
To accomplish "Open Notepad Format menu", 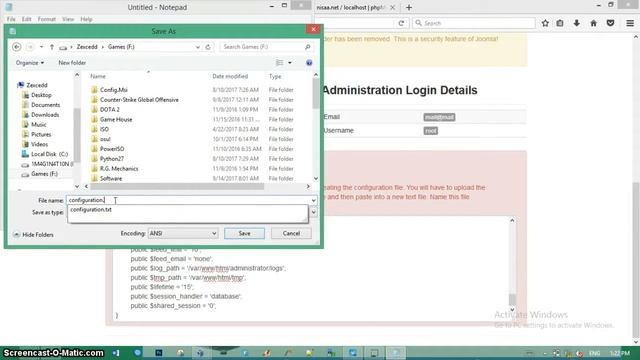I will [47, 19].
